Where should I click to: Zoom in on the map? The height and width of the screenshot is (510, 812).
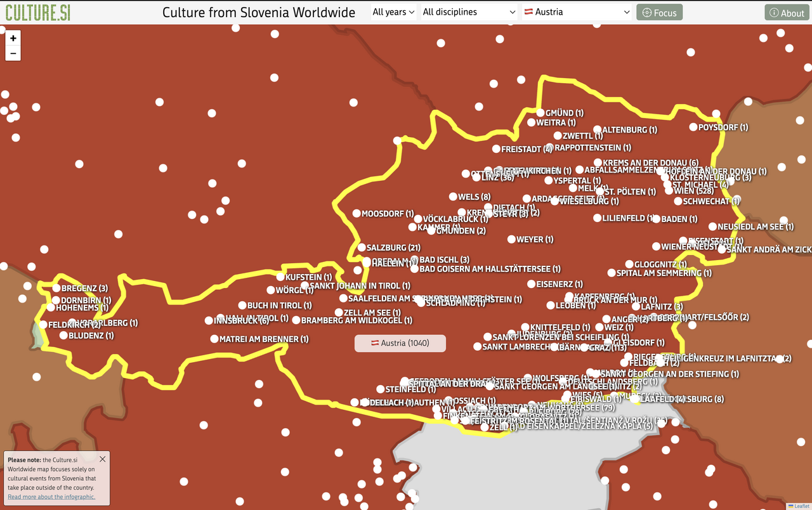13,38
